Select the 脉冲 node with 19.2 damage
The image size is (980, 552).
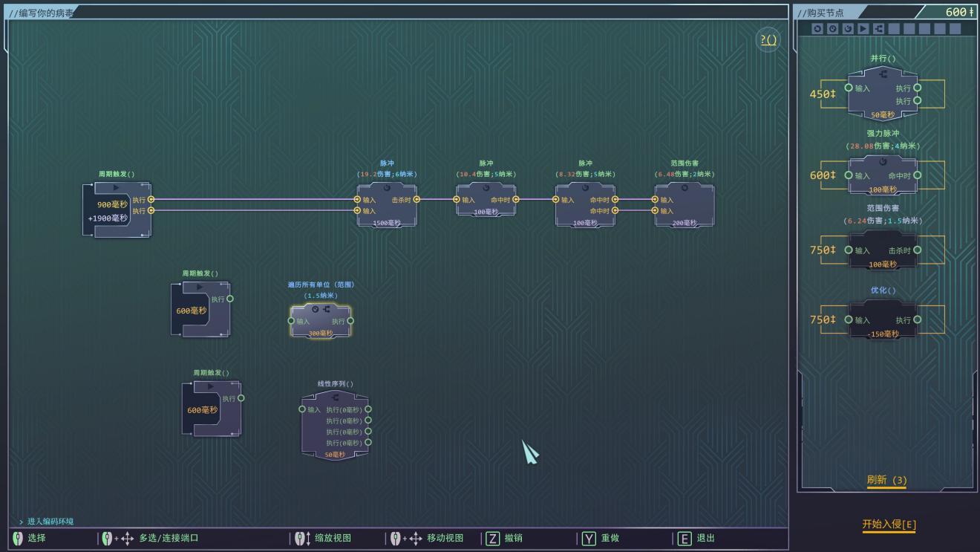click(387, 207)
